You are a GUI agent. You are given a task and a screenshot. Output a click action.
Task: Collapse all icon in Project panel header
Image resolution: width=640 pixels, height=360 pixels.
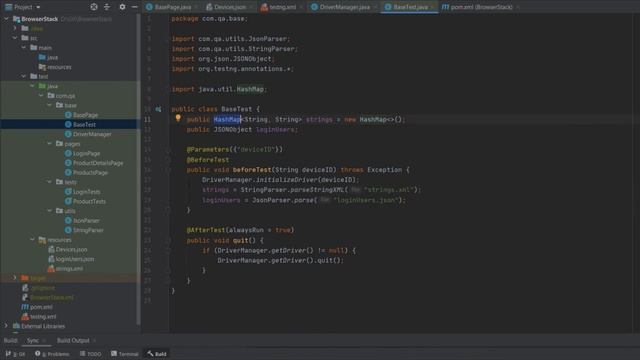tap(107, 7)
